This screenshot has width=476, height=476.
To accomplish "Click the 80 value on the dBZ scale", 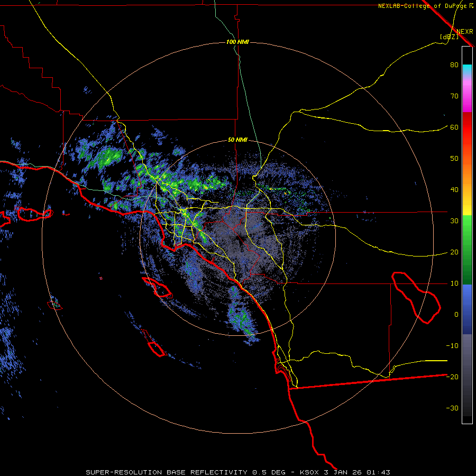I will coord(454,65).
